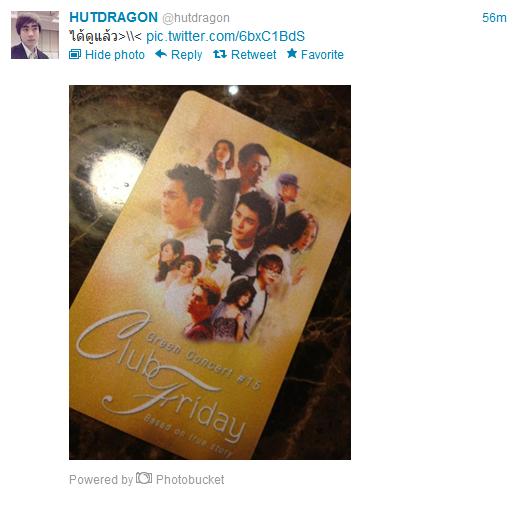Image resolution: width=519 pixels, height=512 pixels.
Task: Click the Retweet arrows icon
Action: 220,54
